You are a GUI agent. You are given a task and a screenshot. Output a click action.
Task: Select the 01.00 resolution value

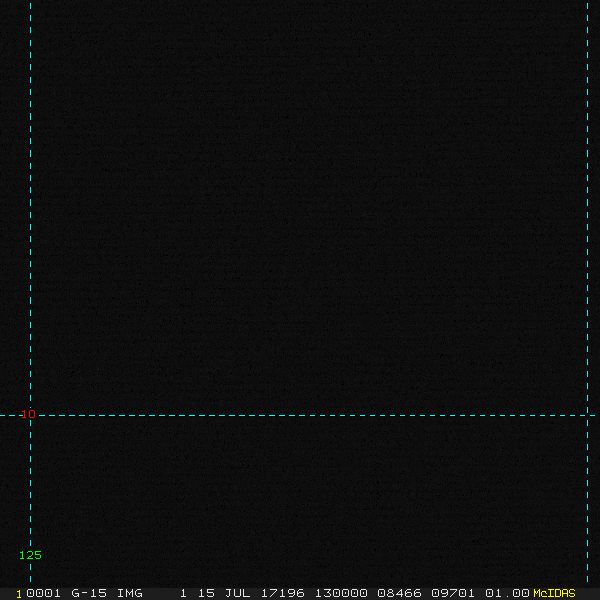click(x=507, y=593)
